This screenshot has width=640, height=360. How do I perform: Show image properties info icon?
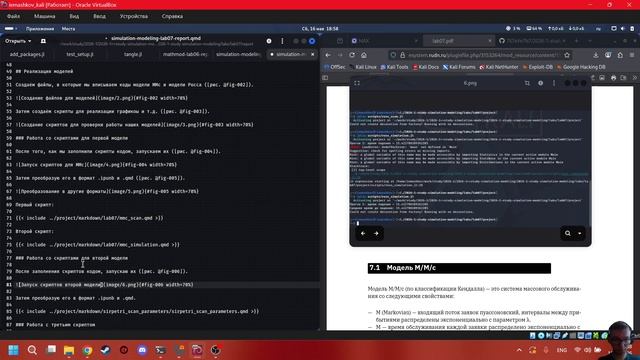click(540, 83)
